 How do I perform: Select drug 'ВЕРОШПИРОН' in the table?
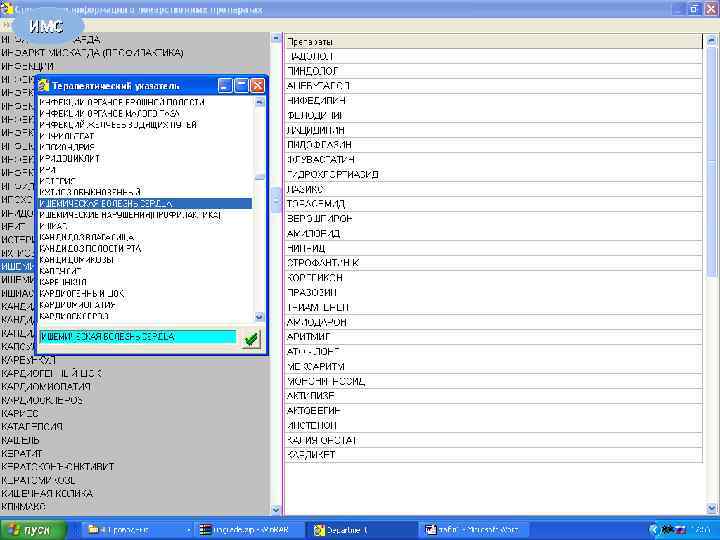(494, 219)
